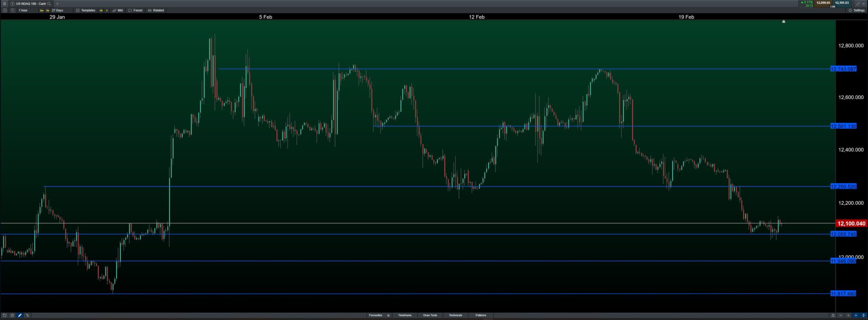The image size is (868, 320).
Task: Click the white alert marker near 19 Feb
Action: click(x=784, y=21)
